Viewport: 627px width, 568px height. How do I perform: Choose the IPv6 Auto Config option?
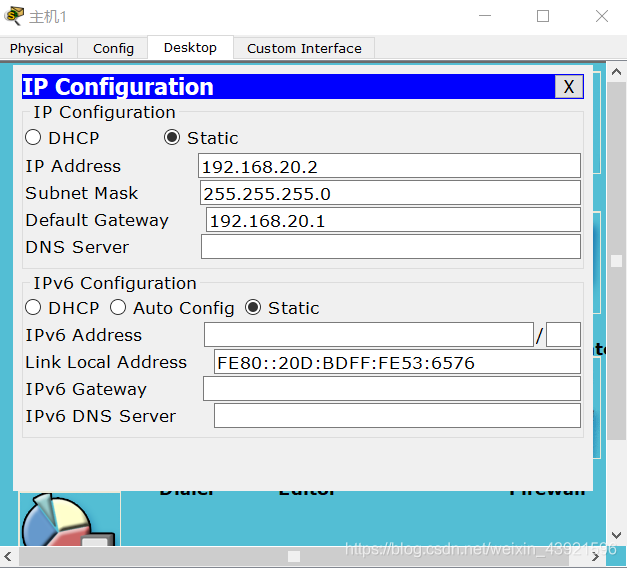pos(118,308)
